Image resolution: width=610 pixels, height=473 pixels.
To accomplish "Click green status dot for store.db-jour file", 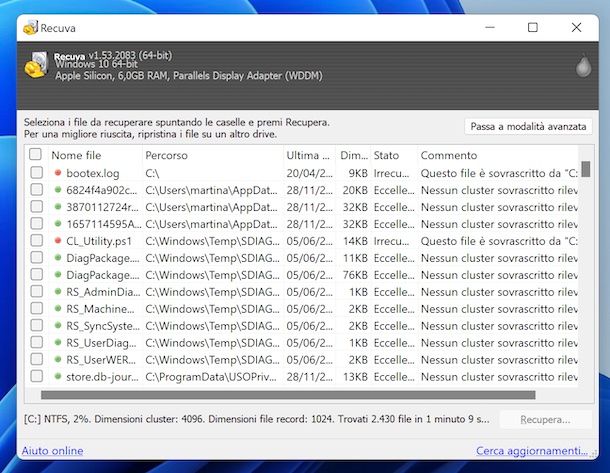I will tap(58, 376).
